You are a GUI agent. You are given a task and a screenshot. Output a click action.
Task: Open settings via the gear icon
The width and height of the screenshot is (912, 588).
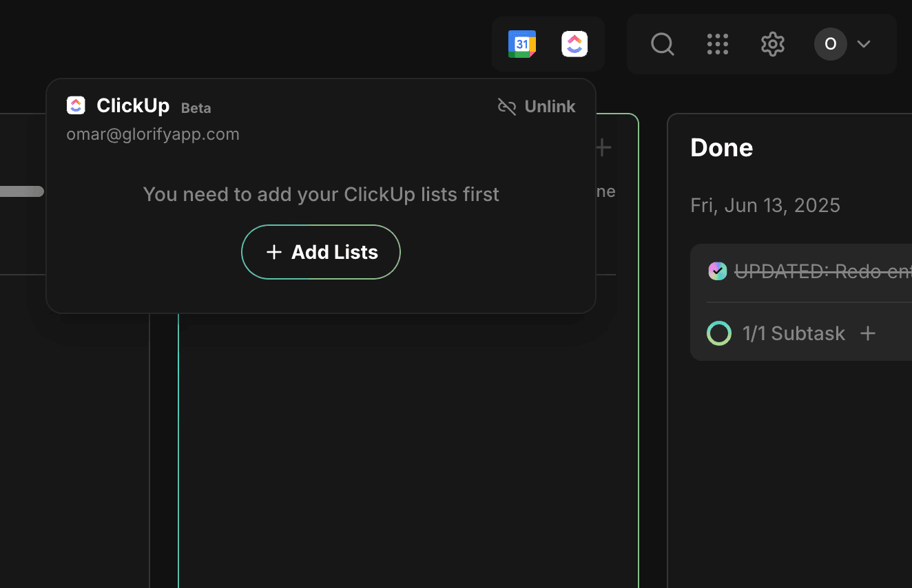click(773, 44)
